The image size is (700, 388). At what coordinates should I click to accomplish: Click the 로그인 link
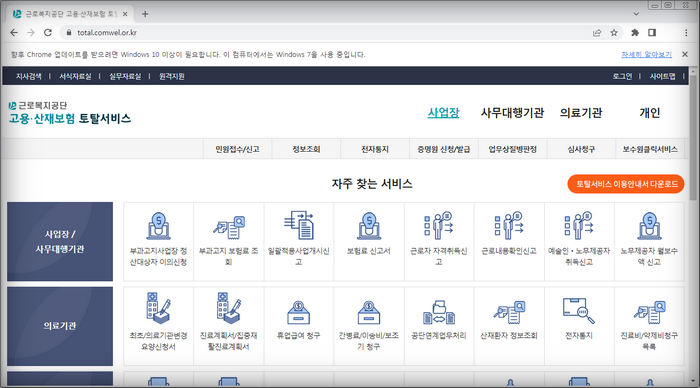622,76
